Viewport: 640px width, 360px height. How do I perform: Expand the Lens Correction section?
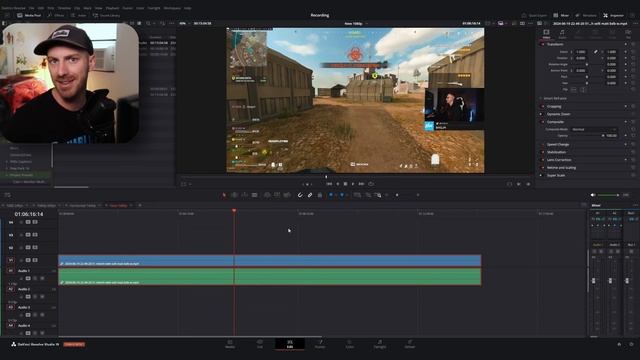tap(559, 160)
